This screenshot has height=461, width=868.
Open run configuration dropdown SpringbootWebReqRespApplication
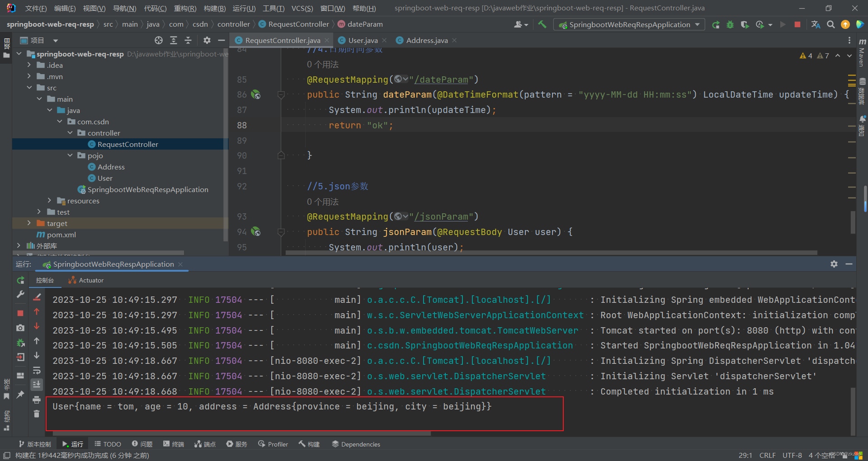pyautogui.click(x=629, y=24)
